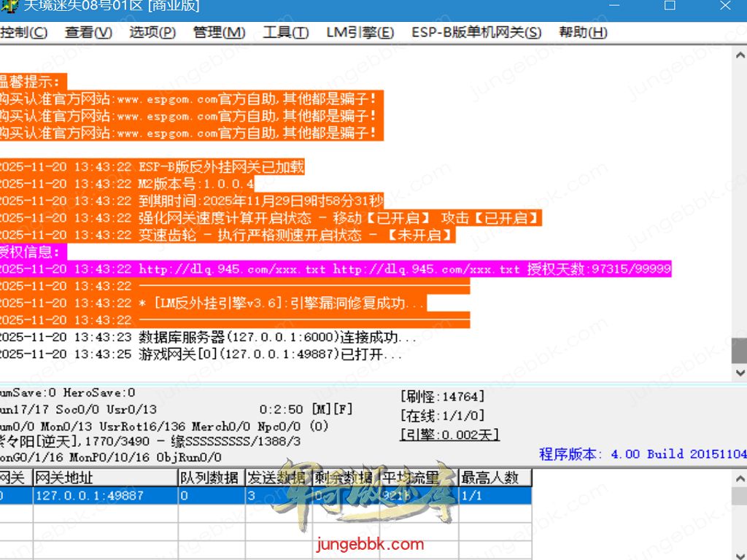Open the 管理(M) menu
The image size is (747, 560).
(219, 32)
